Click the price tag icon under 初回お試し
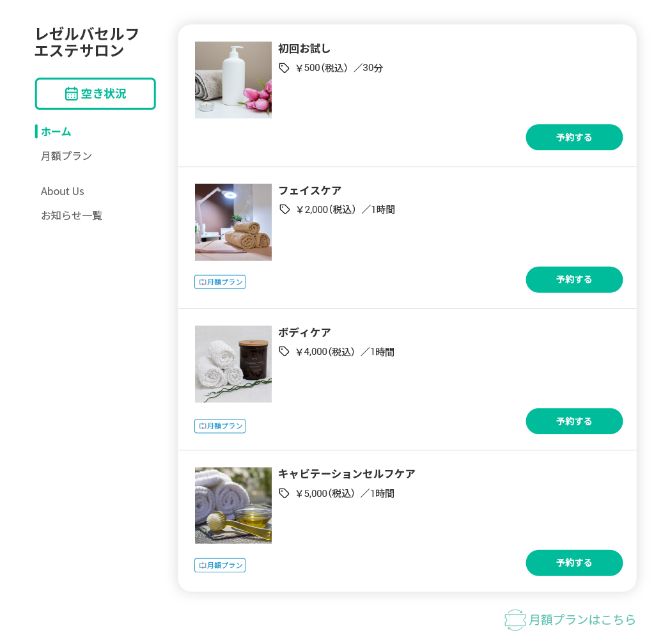This screenshot has height=644, width=663. (x=284, y=68)
